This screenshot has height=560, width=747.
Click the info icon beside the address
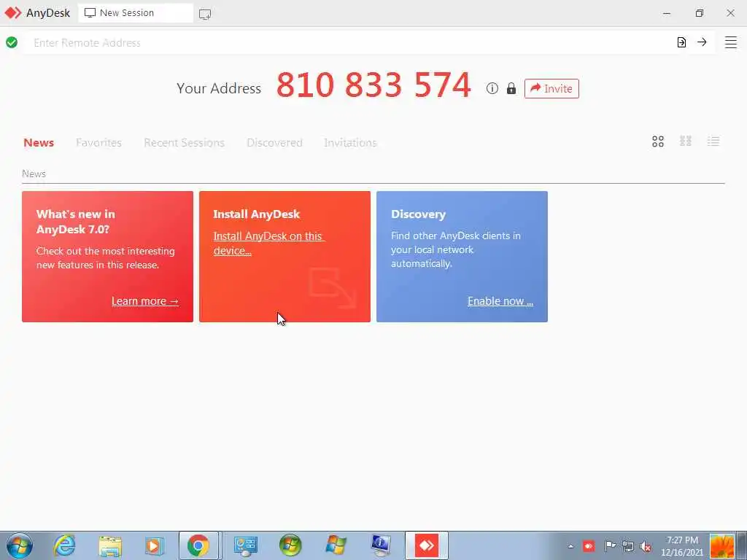click(492, 88)
